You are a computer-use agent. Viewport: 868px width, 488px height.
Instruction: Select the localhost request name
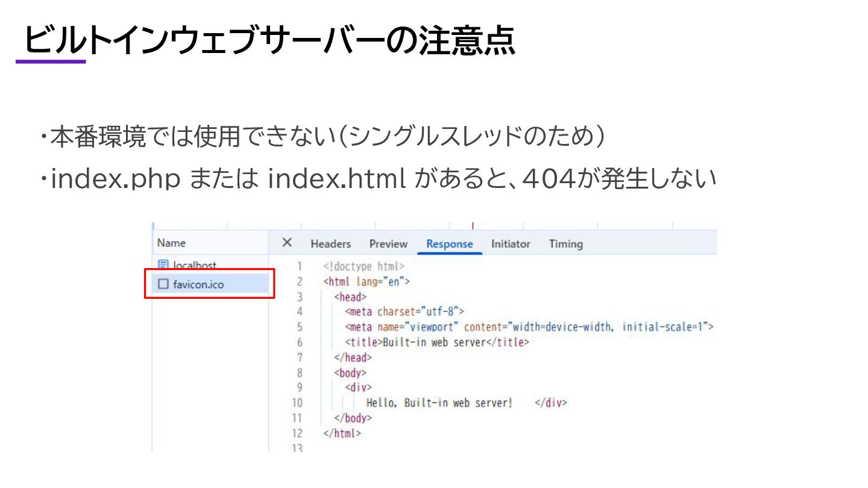194,265
